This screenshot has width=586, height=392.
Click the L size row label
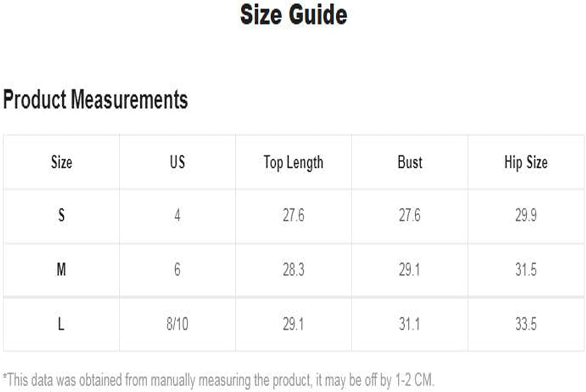[61, 324]
